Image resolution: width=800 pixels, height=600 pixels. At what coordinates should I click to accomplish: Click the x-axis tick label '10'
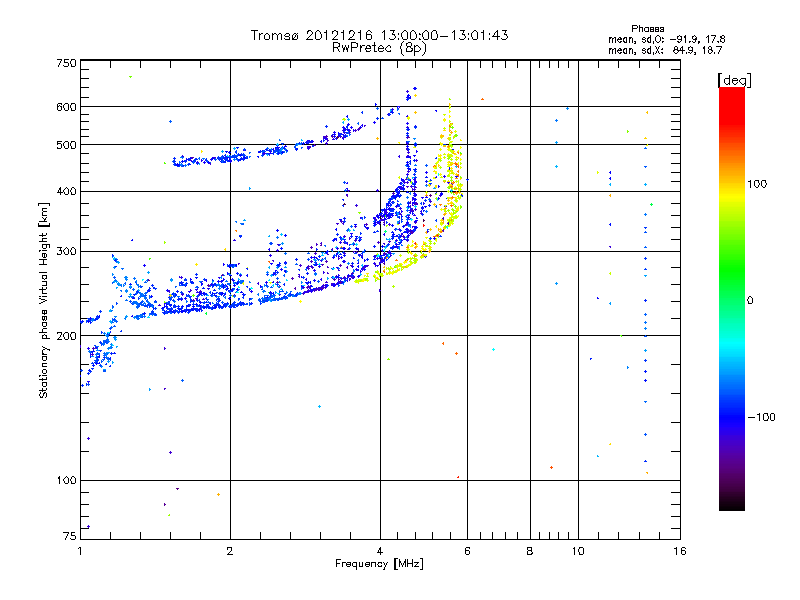point(578,551)
